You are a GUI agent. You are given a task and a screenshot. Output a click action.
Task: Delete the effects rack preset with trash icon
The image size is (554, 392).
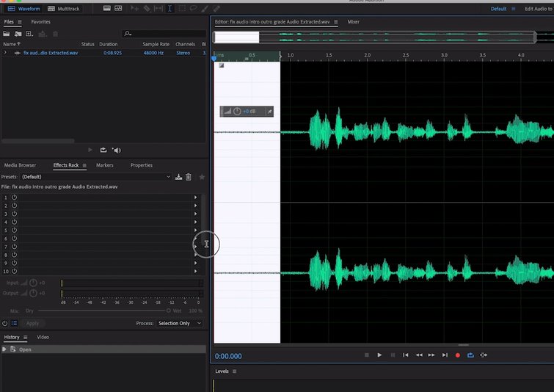pos(189,177)
